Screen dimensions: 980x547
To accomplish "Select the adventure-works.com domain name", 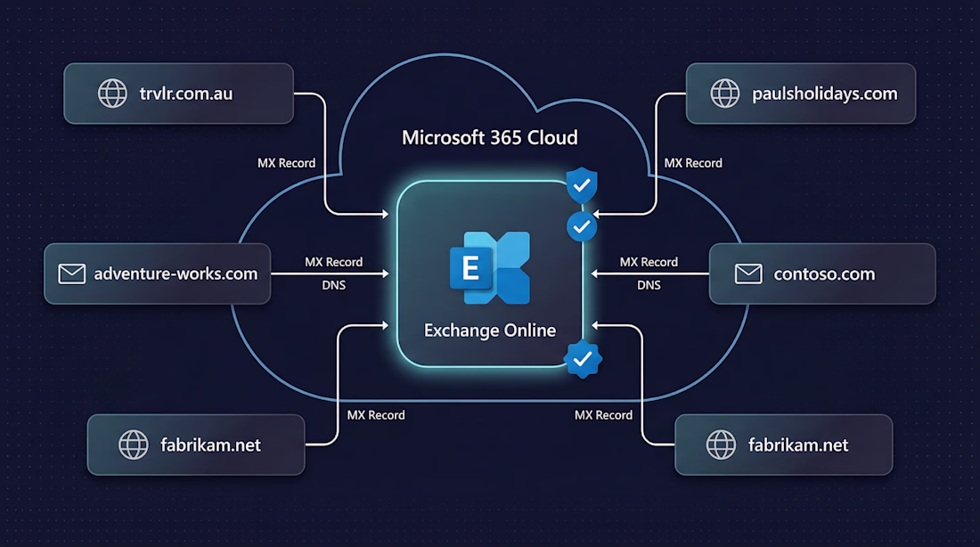I will pyautogui.click(x=176, y=273).
